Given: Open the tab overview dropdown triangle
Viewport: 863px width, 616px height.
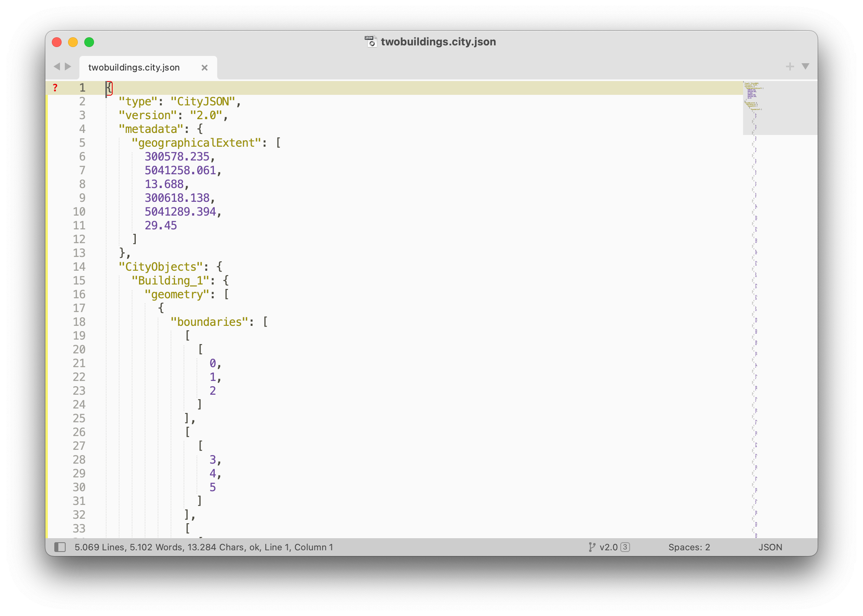Looking at the screenshot, I should point(806,66).
